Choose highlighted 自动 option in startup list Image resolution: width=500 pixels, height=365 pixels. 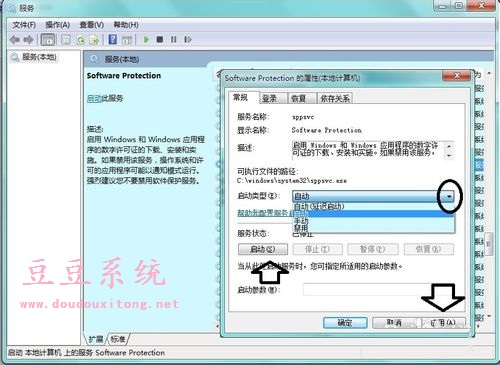(373, 213)
